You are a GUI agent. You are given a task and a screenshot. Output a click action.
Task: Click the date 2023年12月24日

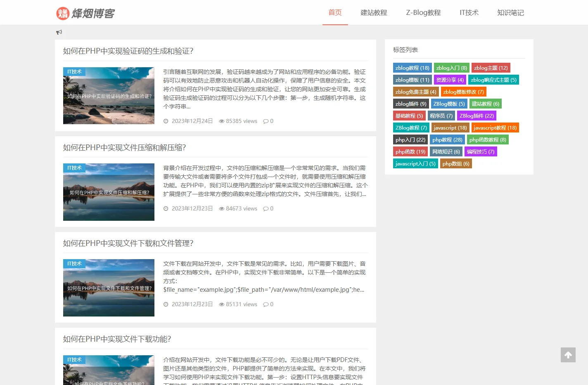[x=192, y=121]
